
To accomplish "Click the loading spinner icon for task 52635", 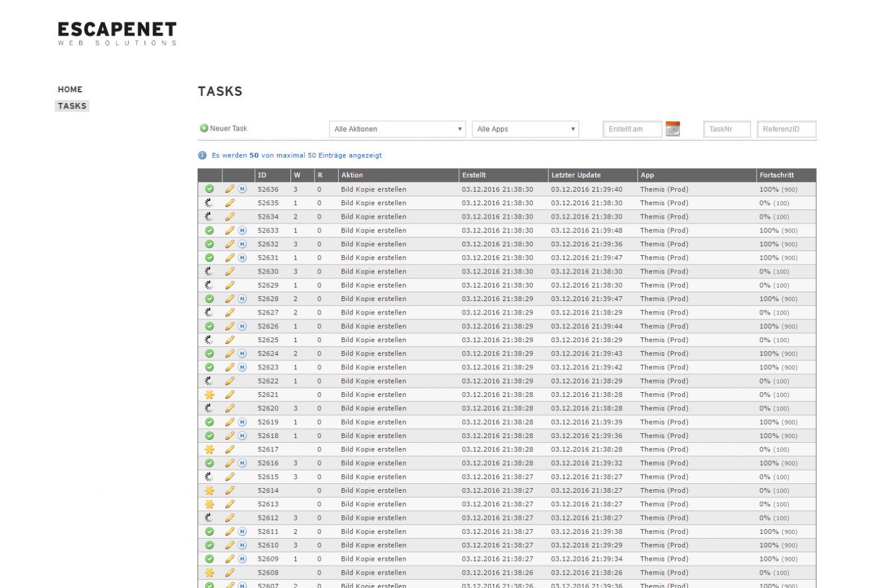I will [209, 203].
